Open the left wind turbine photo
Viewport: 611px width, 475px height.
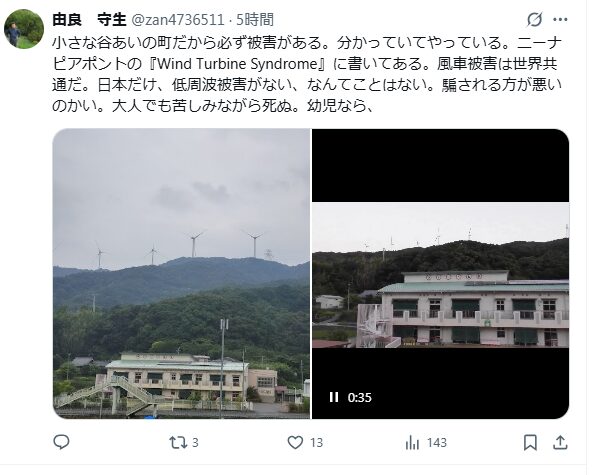181,274
